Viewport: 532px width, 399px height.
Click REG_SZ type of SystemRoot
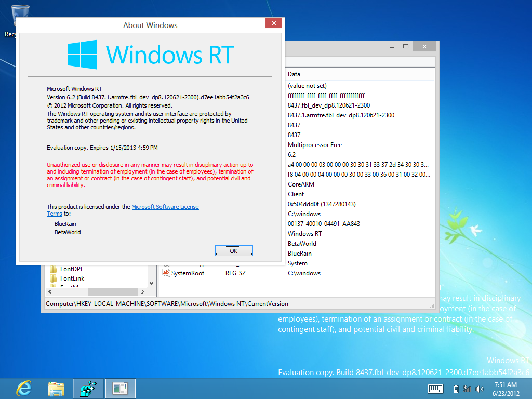point(235,273)
